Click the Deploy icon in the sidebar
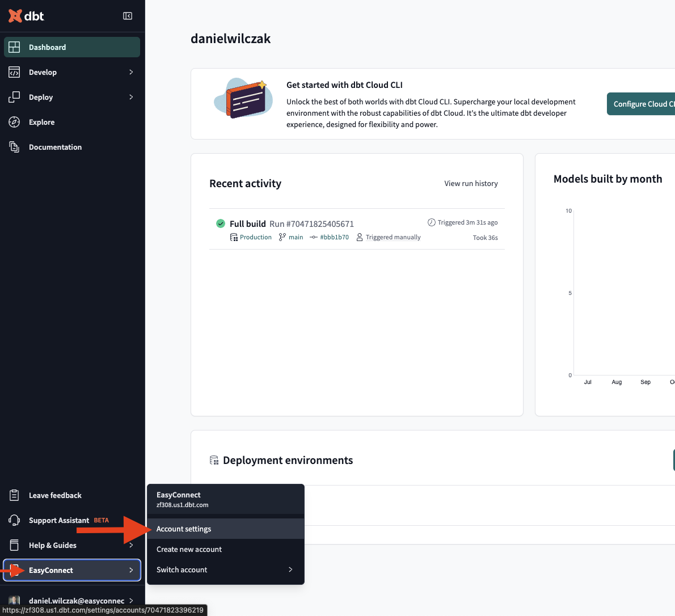This screenshot has width=675, height=616. (x=14, y=97)
